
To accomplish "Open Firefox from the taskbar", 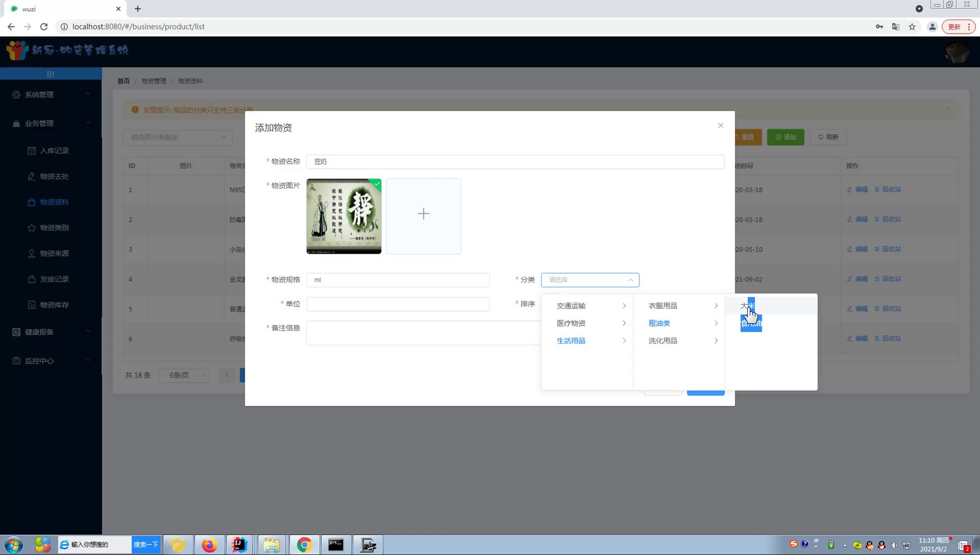I will point(209,545).
